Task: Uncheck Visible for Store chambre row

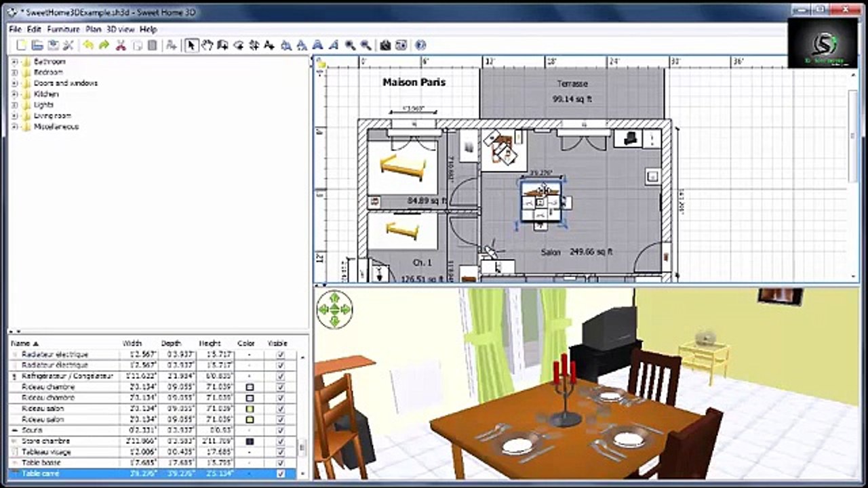Action: 281,441
